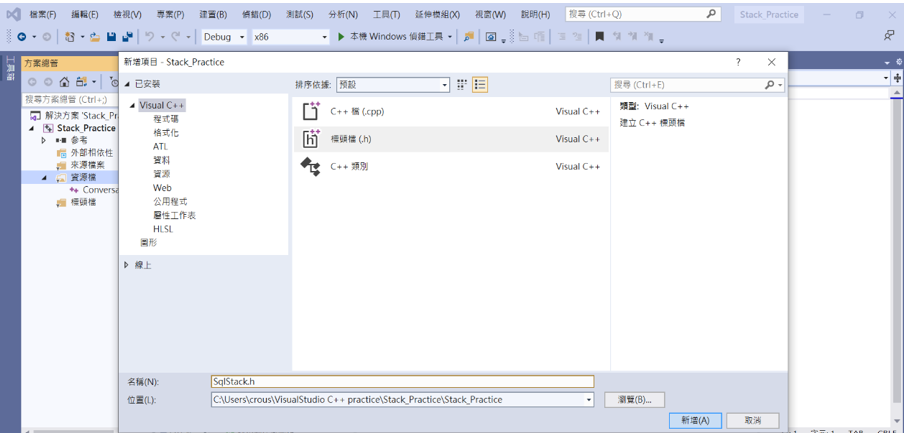
Task: Open the 檔案(F) menu
Action: click(x=43, y=14)
